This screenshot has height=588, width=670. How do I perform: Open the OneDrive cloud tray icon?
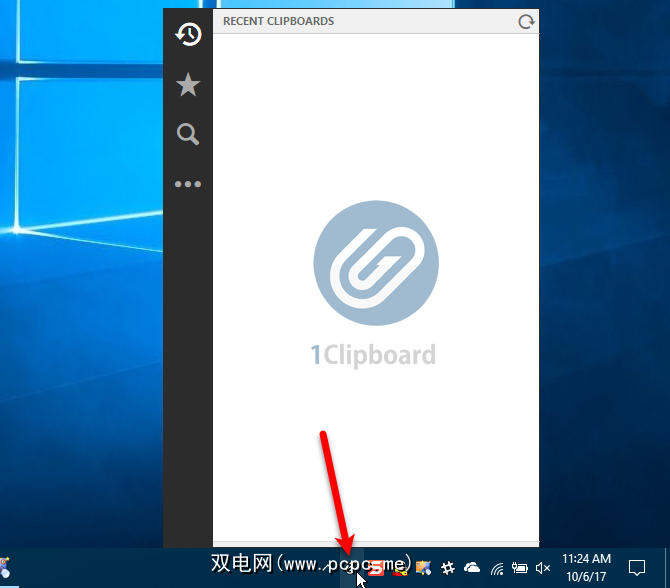point(472,567)
